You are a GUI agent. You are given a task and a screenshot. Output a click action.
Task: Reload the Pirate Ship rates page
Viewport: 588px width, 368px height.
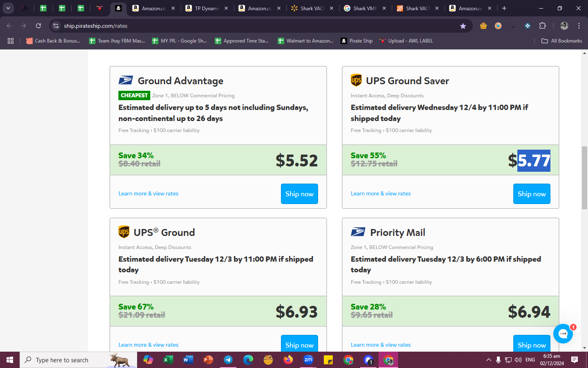(x=38, y=26)
